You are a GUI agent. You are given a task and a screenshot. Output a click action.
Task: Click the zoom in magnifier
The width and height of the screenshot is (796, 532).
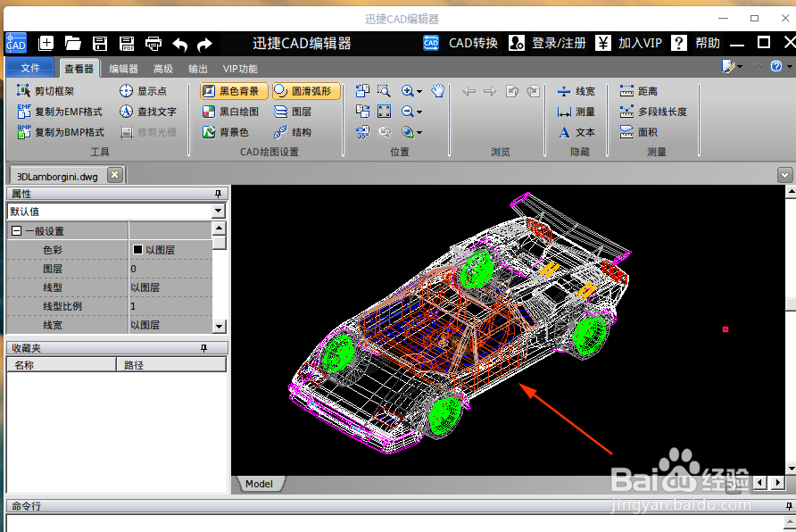click(x=407, y=91)
